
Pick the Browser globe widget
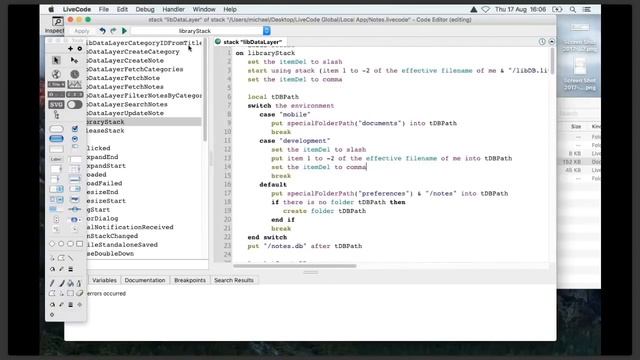click(56, 74)
